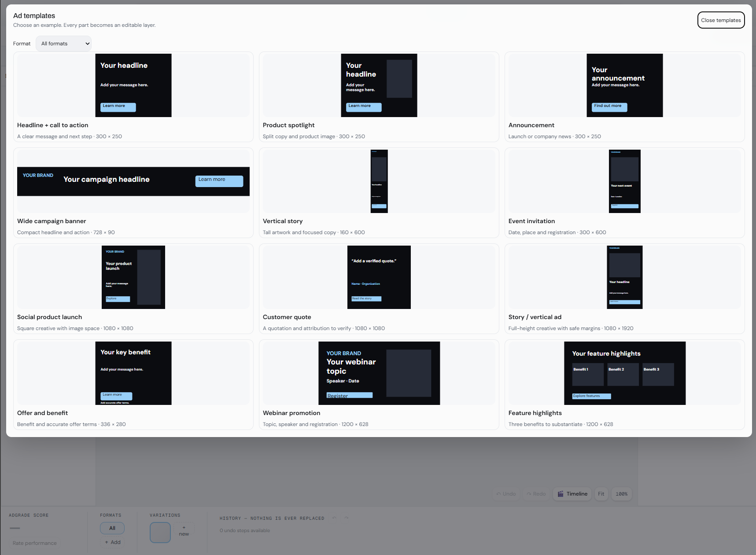The width and height of the screenshot is (756, 555).
Task: Choose the Social product launch template
Action: [x=133, y=289]
